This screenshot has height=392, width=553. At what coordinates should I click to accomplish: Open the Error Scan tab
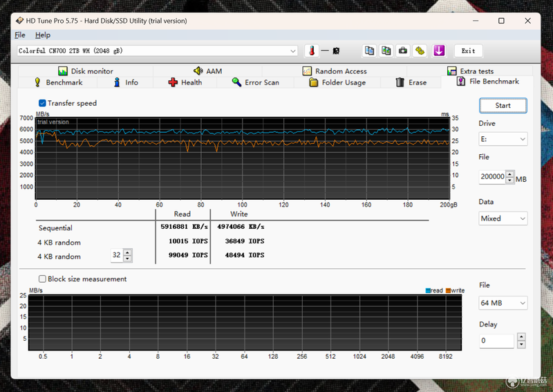(255, 82)
